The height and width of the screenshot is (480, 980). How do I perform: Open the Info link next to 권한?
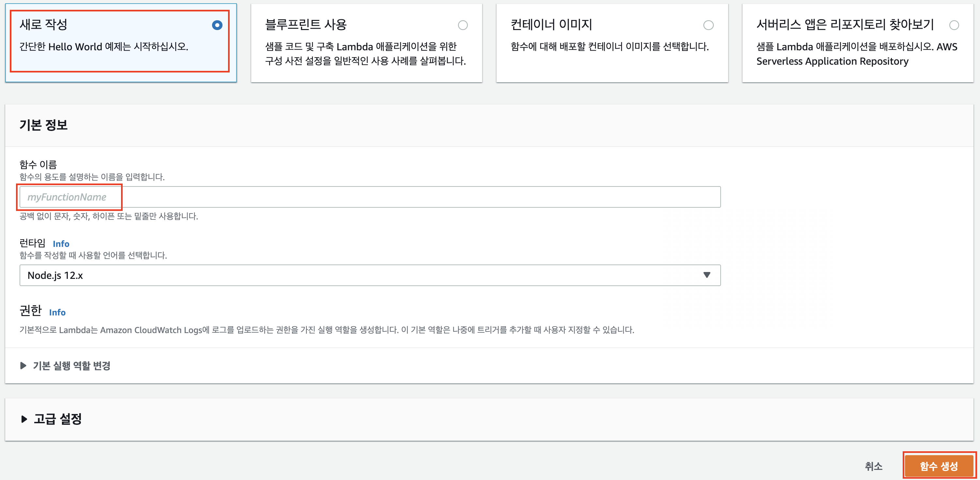pos(57,312)
